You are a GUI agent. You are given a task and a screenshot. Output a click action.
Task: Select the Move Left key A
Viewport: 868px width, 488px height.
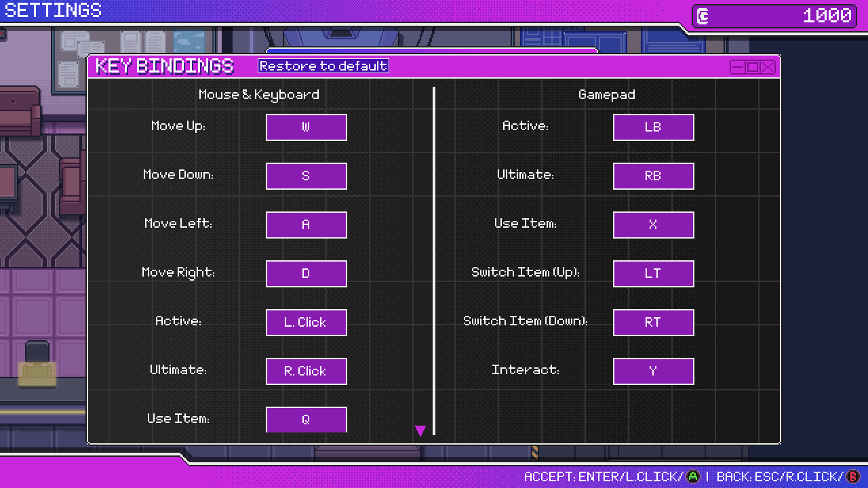click(x=307, y=225)
